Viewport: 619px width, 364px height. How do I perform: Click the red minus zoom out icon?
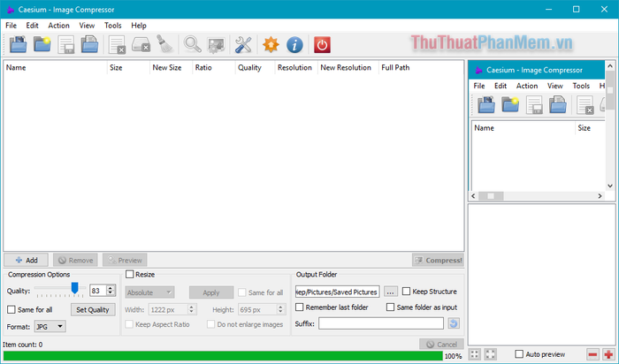(x=592, y=354)
